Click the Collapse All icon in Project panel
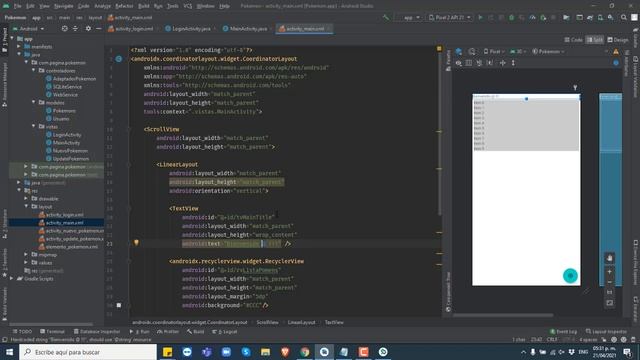The image size is (640, 360). click(75, 29)
